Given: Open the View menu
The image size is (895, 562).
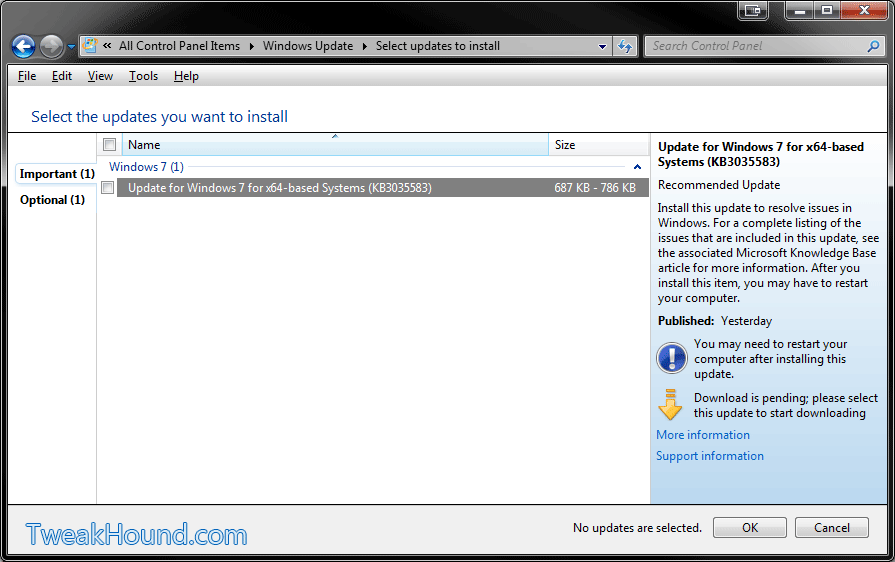Looking at the screenshot, I should [100, 76].
